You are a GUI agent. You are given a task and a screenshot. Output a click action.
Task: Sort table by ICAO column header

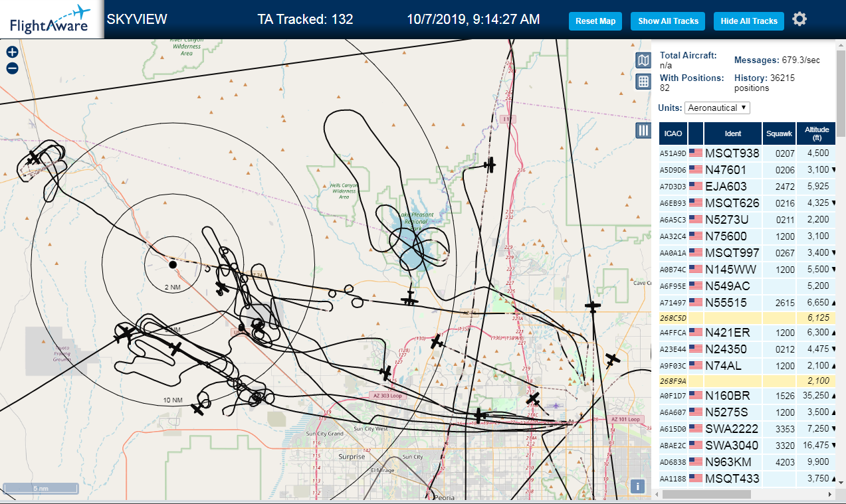(673, 133)
